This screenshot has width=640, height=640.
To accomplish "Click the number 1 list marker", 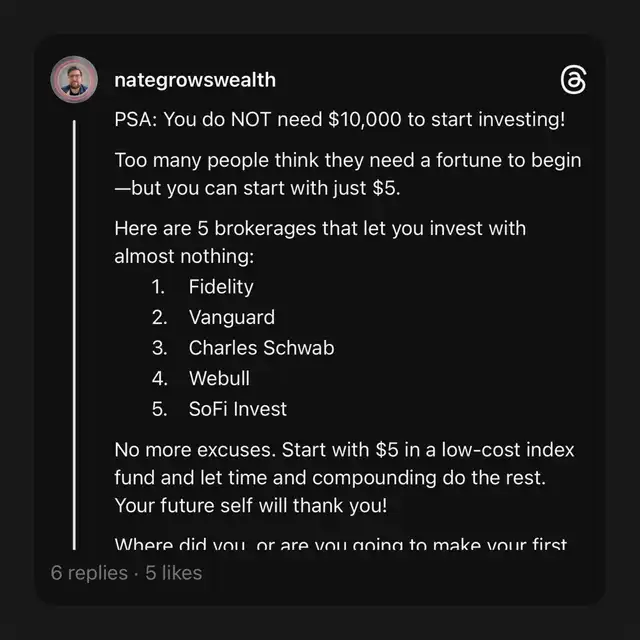I will (158, 287).
